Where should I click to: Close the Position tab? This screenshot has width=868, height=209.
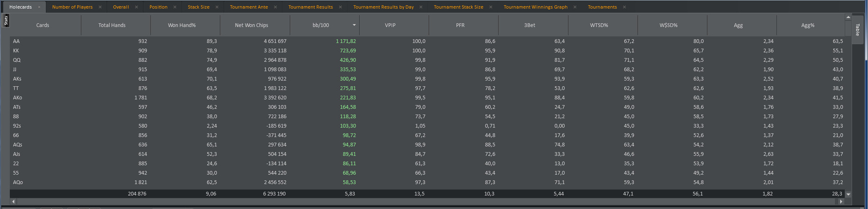175,7
